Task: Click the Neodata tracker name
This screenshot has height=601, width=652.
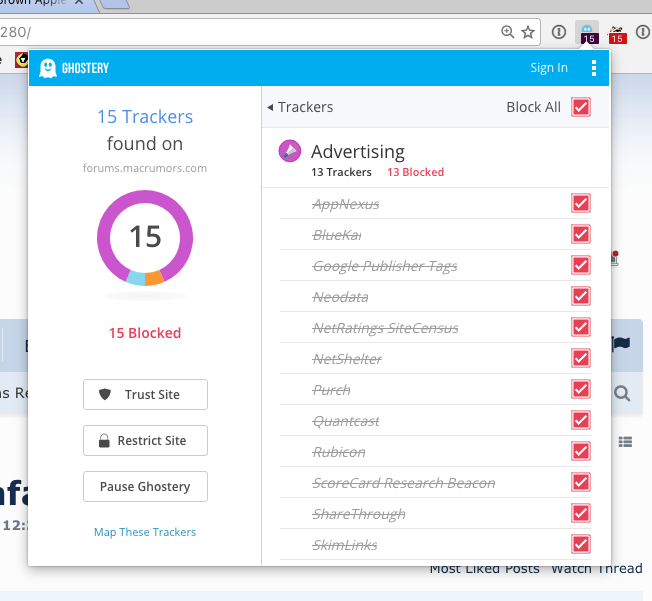Action: 340,297
